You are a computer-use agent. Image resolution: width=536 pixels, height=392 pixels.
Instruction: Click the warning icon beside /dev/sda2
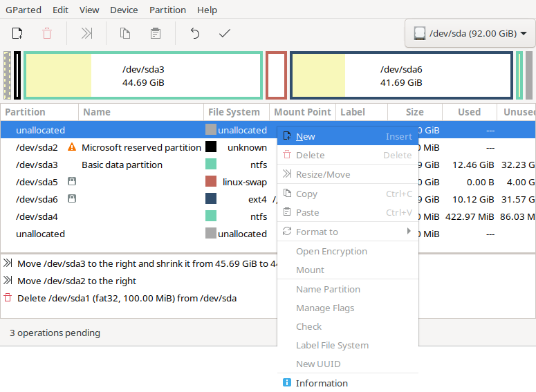pyautogui.click(x=71, y=147)
